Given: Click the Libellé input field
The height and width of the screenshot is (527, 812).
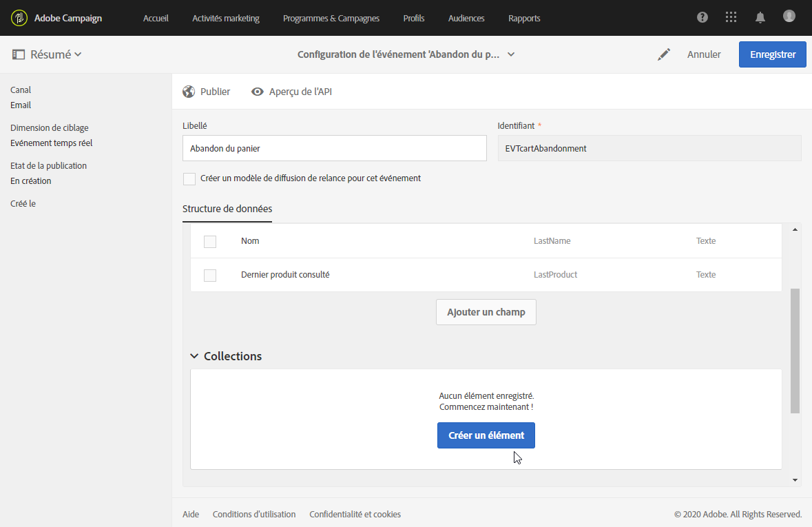Looking at the screenshot, I should pos(335,148).
